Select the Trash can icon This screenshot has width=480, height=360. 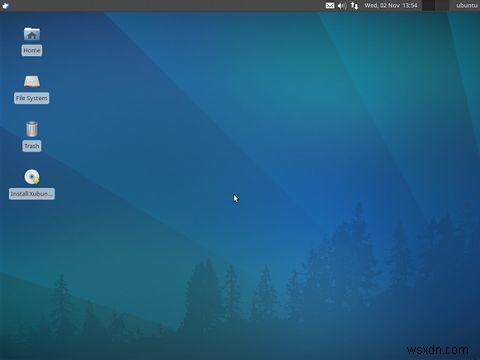click(32, 129)
